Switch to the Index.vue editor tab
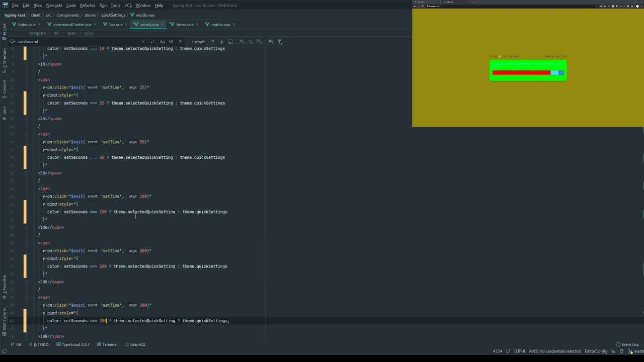This screenshot has height=362, width=644. click(x=27, y=25)
